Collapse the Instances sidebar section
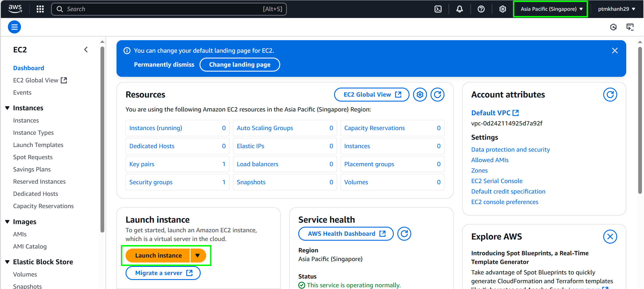This screenshot has width=644, height=289. tap(7, 108)
